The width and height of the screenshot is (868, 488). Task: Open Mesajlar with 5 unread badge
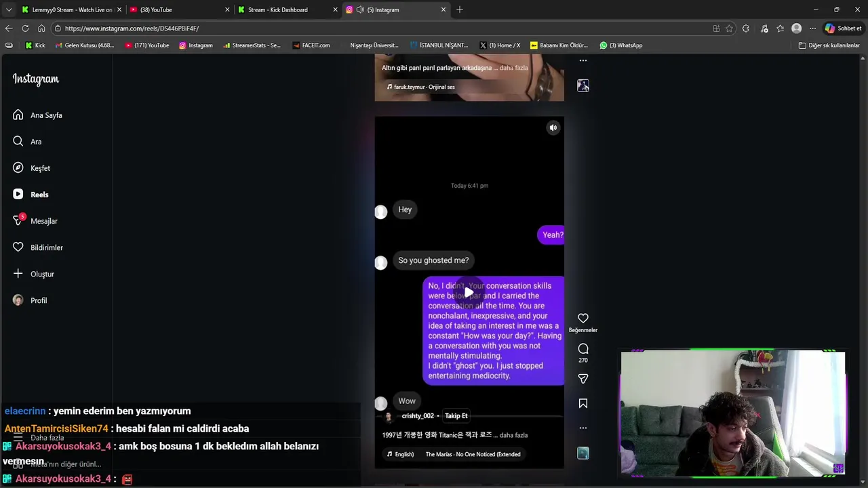35,221
